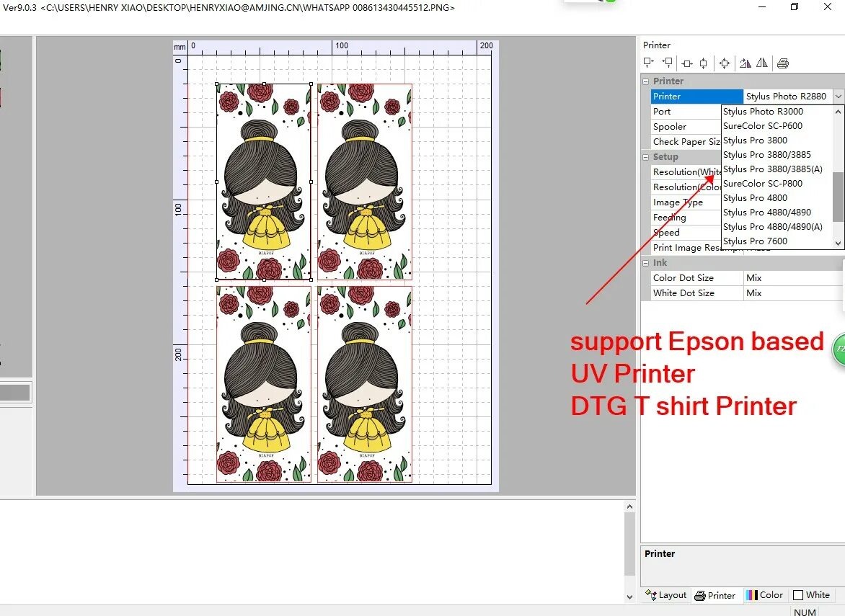Click the window minimize button
This screenshot has height=616, width=845.
762,7
